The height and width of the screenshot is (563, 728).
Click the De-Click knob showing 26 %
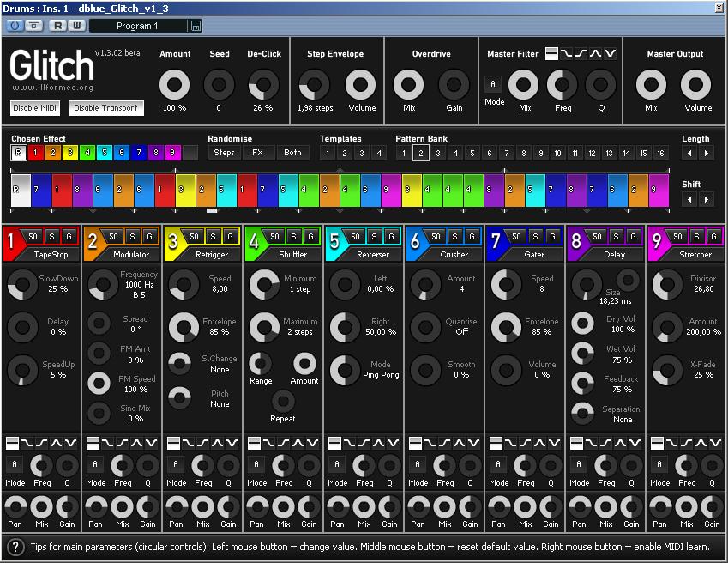point(263,85)
